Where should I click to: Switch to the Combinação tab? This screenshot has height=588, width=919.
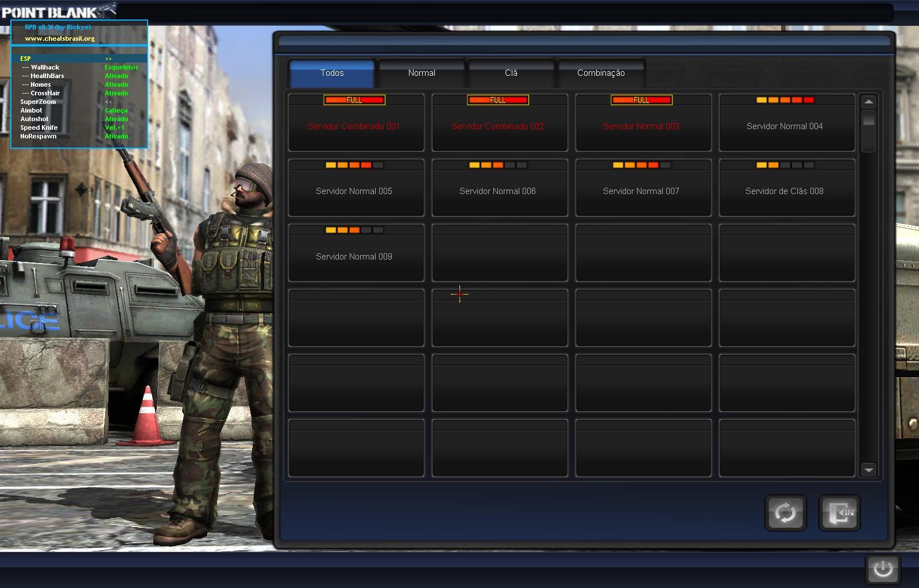[601, 73]
